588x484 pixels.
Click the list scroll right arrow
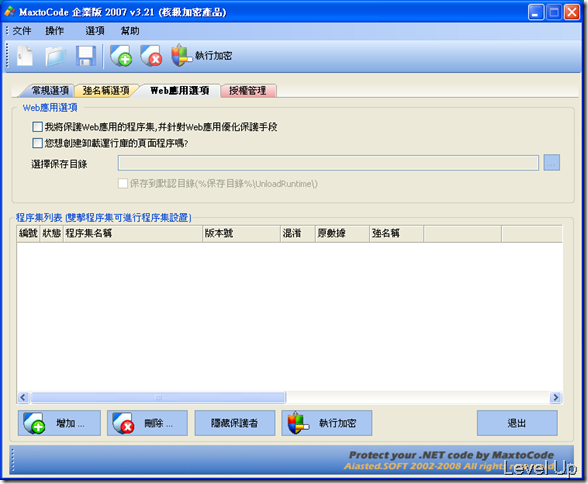point(555,397)
